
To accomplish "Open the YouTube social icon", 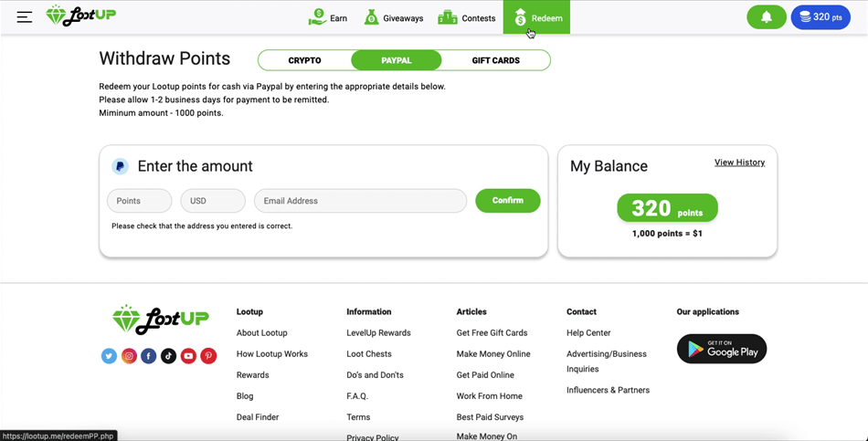I will (x=188, y=356).
